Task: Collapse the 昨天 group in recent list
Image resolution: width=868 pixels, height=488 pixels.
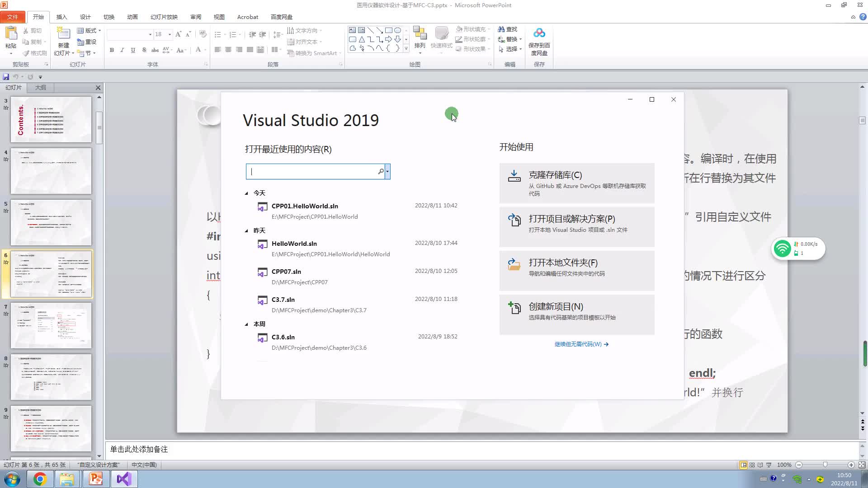Action: (246, 231)
